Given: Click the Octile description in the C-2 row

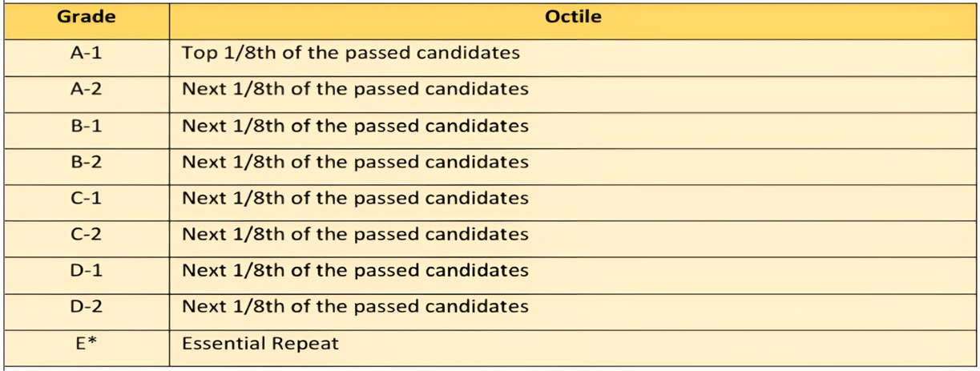Looking at the screenshot, I should (355, 234).
